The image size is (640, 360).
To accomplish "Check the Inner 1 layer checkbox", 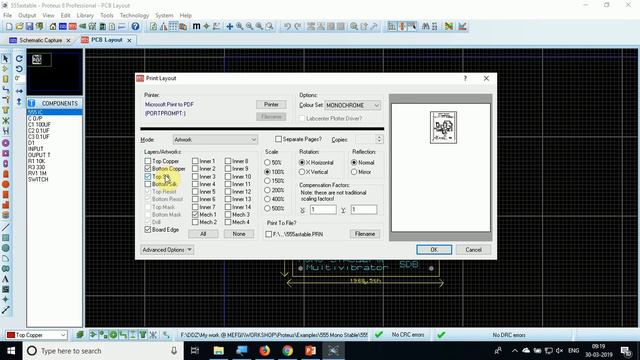I will click(195, 161).
